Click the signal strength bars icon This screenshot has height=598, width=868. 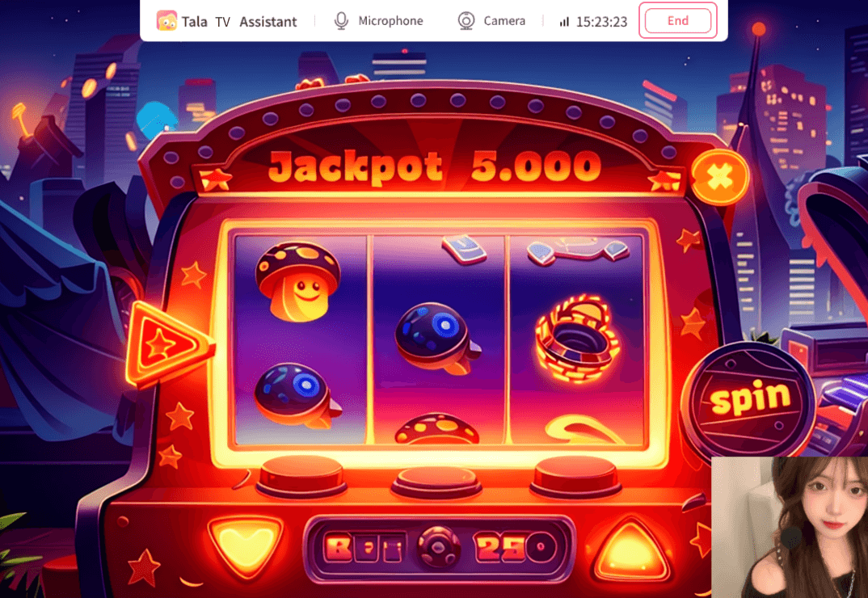pyautogui.click(x=564, y=22)
